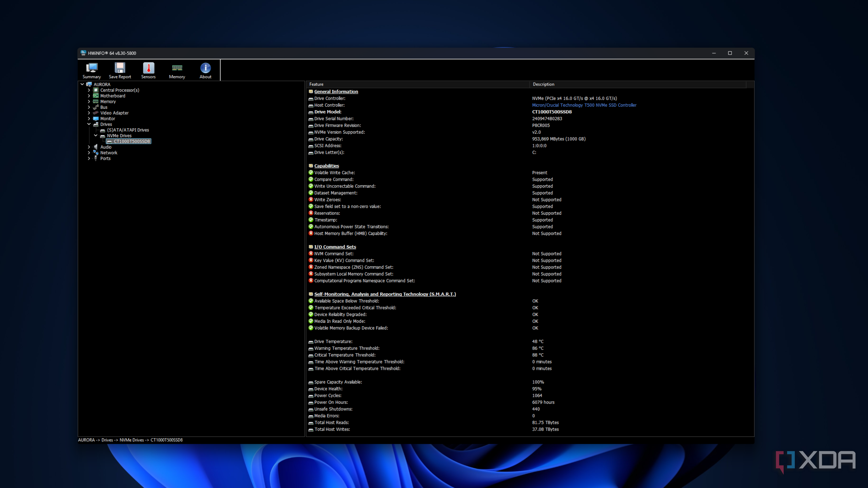Click the S.M.A.R.T. section heading
This screenshot has height=488, width=868.
pyautogui.click(x=385, y=294)
